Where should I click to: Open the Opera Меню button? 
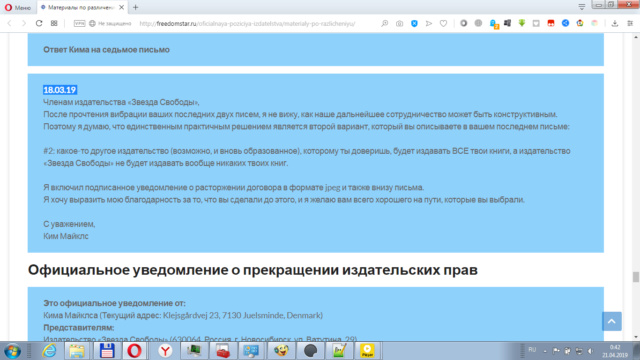click(18, 7)
